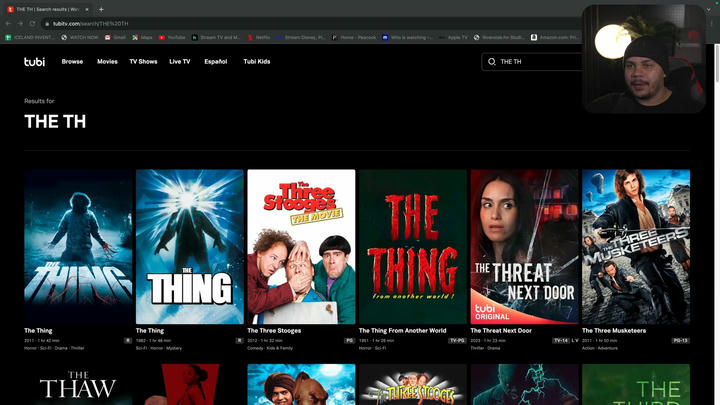The height and width of the screenshot is (405, 720).
Task: Open the Browse menu
Action: tap(72, 62)
